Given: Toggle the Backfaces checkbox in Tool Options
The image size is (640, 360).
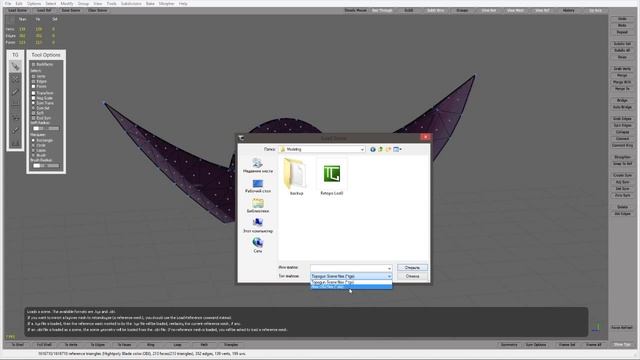Looking at the screenshot, I should tap(33, 64).
